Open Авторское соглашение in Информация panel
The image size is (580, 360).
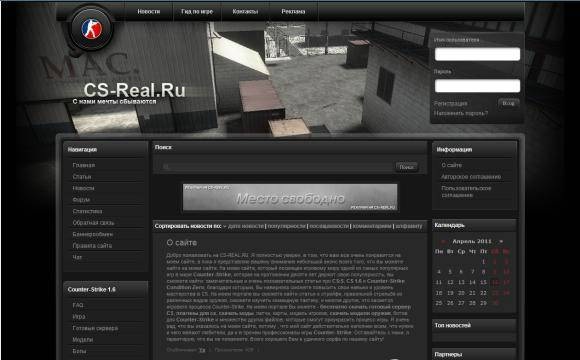[x=471, y=177]
